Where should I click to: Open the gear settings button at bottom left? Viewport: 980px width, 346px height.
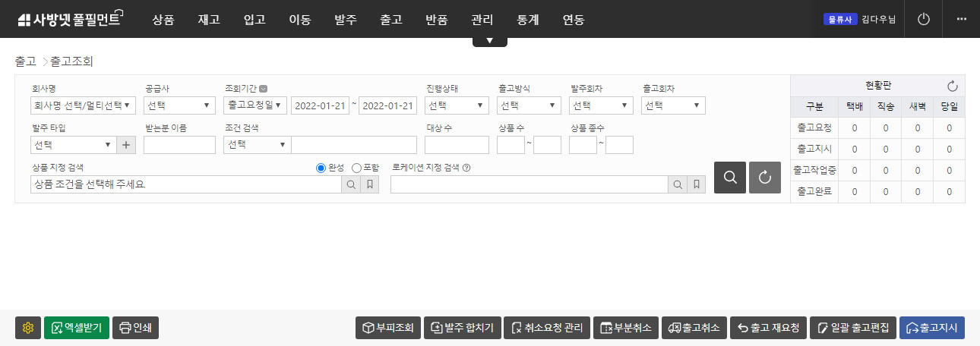tap(28, 328)
